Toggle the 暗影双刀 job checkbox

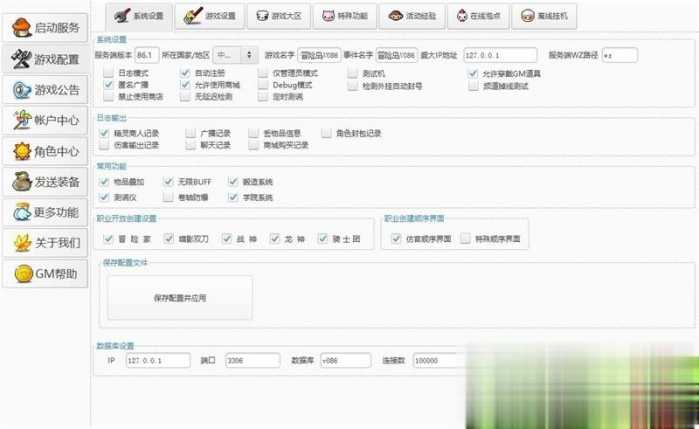pos(169,239)
